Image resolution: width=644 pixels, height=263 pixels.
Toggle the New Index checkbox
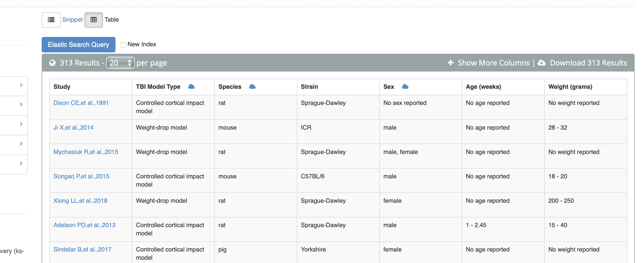(123, 45)
